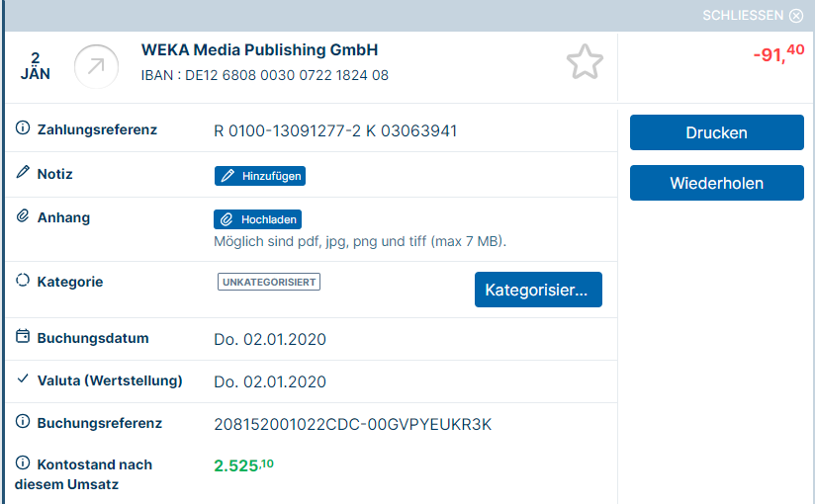Click the balance 2.525,10
Screen dimensions: 815x504
[243, 465]
